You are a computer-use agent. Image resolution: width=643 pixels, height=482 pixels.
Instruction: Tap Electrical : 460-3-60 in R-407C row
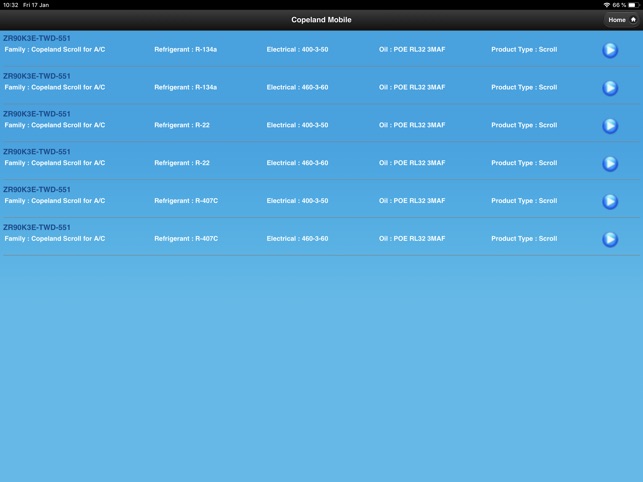pos(297,238)
